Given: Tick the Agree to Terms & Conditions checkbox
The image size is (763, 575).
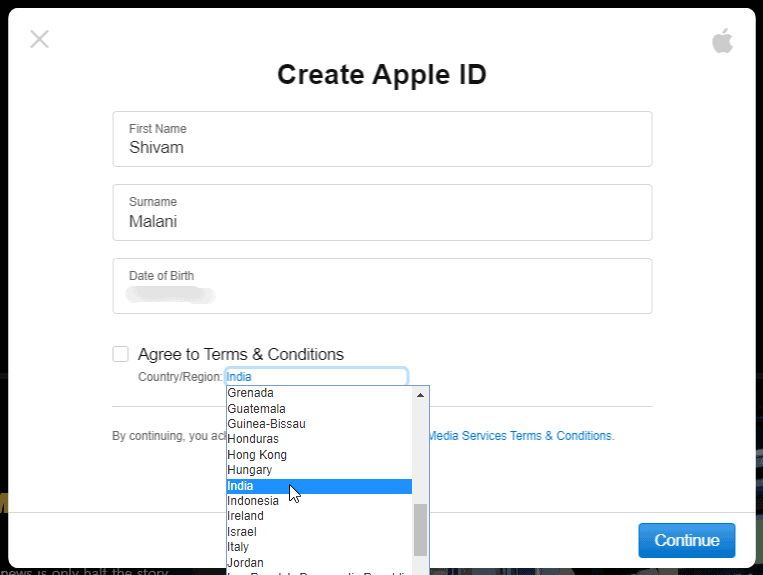Looking at the screenshot, I should (x=120, y=354).
